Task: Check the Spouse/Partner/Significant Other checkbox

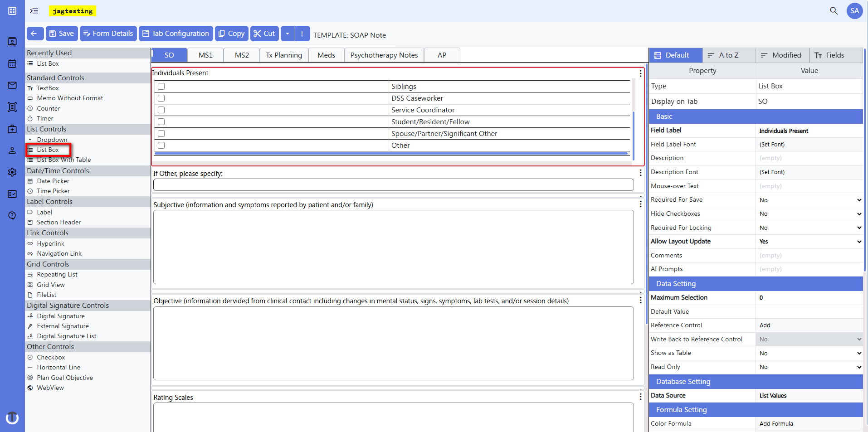Action: point(161,133)
